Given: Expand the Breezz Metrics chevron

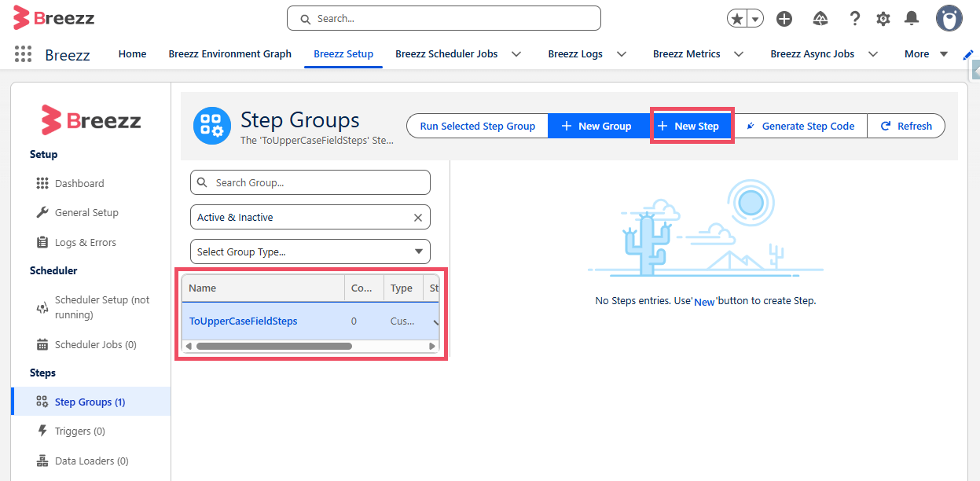Looking at the screenshot, I should pyautogui.click(x=739, y=54).
